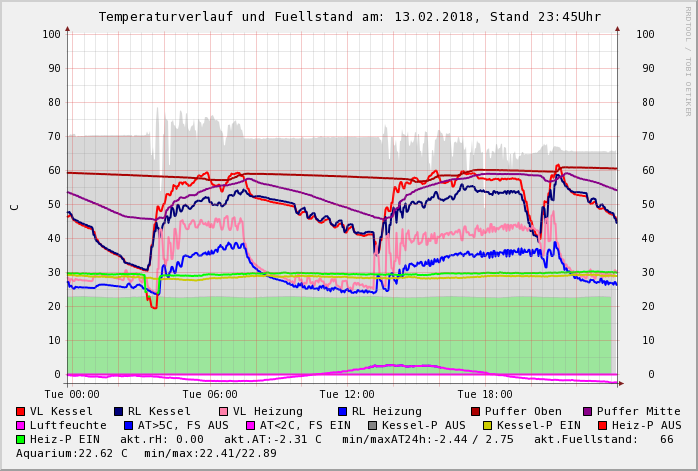Image resolution: width=698 pixels, height=471 pixels.
Task: Select the blue RL Heizung legend swatch
Action: (343, 411)
